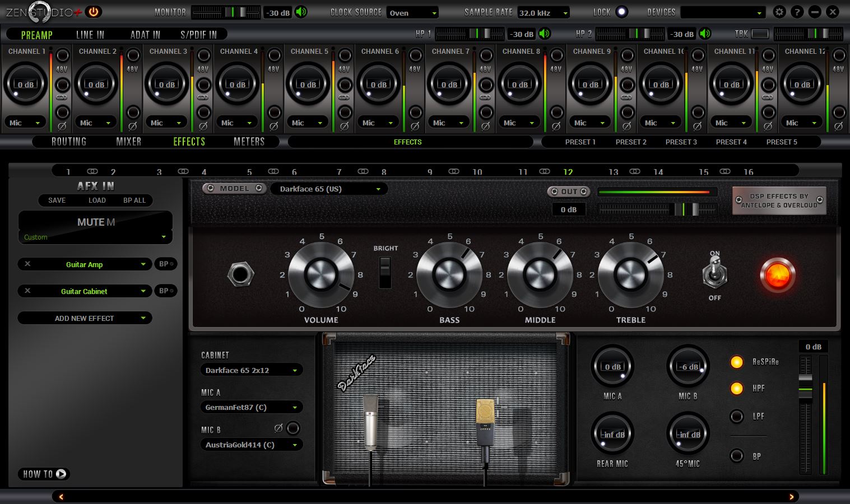Click the Mic B phase invert symbol

click(x=278, y=428)
